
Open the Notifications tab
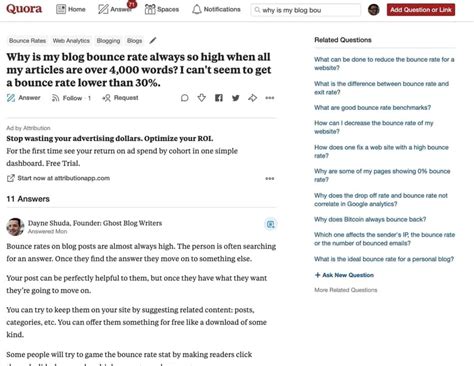[216, 9]
